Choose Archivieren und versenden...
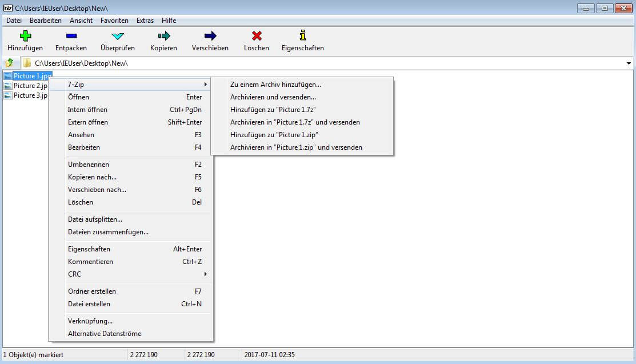The height and width of the screenshot is (364, 636). pos(302,97)
